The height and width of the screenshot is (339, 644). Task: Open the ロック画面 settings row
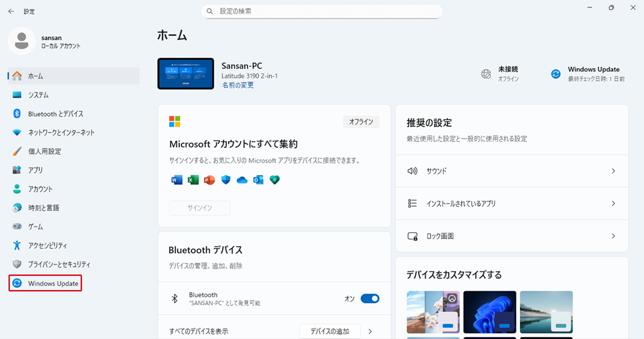[512, 236]
